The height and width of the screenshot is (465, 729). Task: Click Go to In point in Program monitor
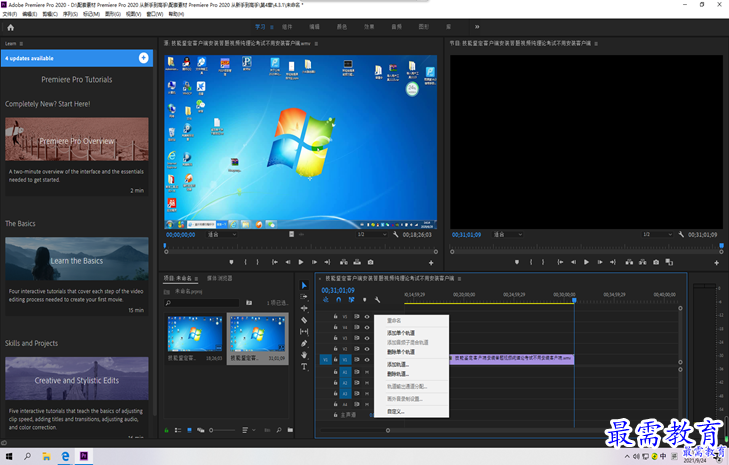coord(560,262)
